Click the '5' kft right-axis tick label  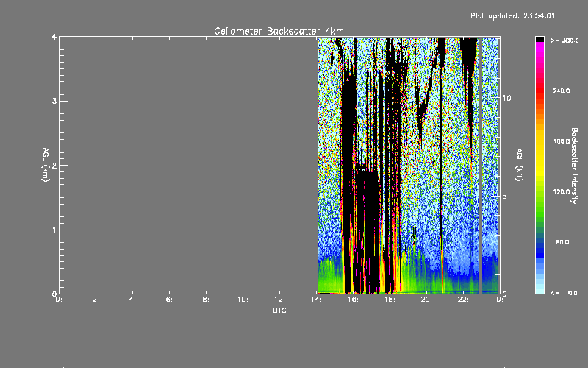coord(505,197)
